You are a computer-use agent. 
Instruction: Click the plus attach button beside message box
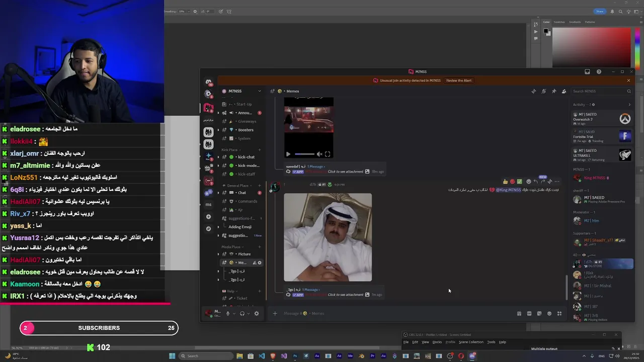[x=275, y=314]
